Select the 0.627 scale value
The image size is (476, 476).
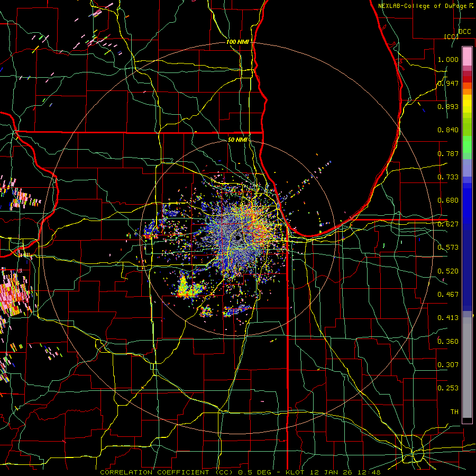coord(448,224)
